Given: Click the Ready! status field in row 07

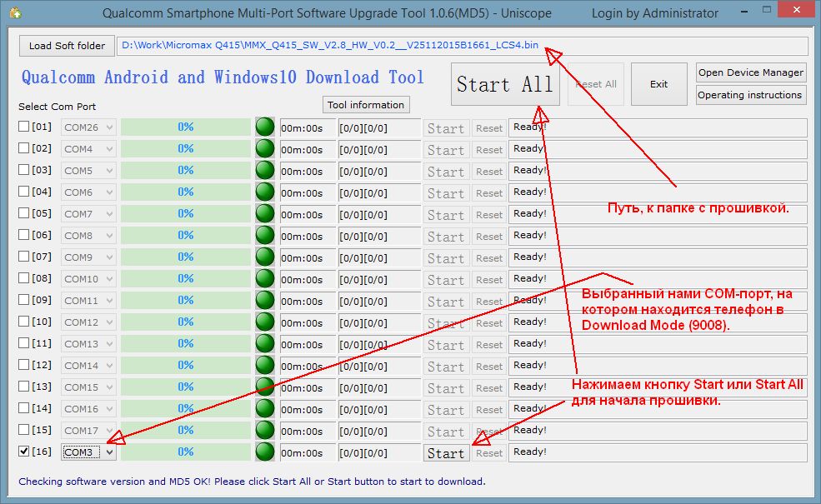Looking at the screenshot, I should pos(658,257).
